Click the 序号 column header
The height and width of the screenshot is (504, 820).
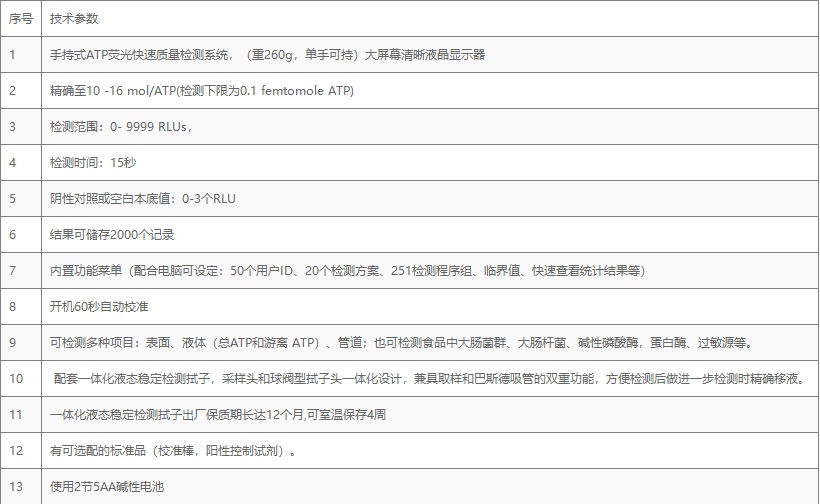pos(21,19)
